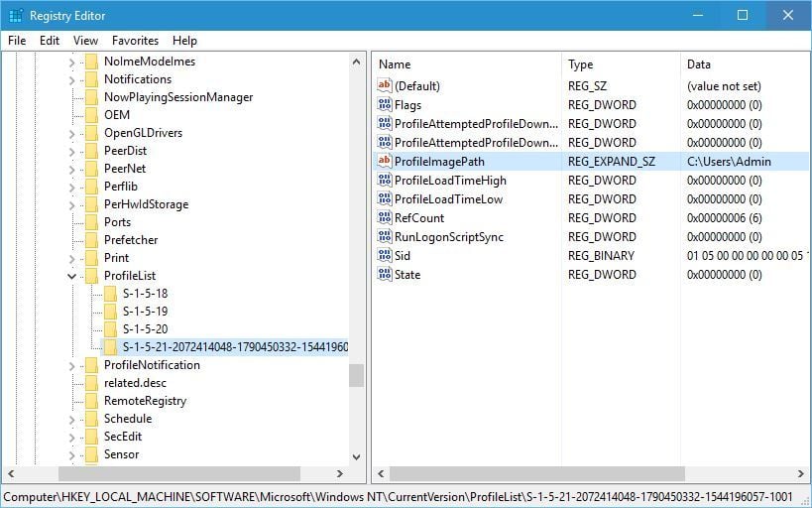
Task: Open the Help menu
Action: (x=184, y=41)
